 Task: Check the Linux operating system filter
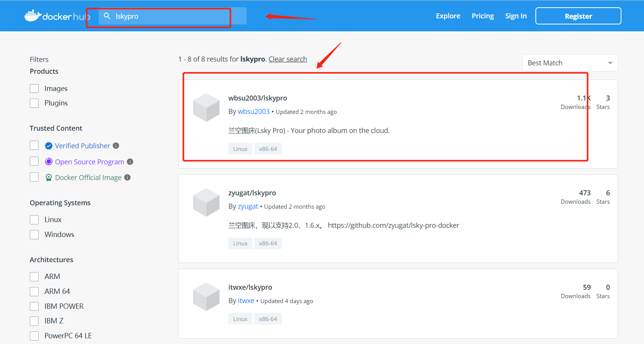34,219
